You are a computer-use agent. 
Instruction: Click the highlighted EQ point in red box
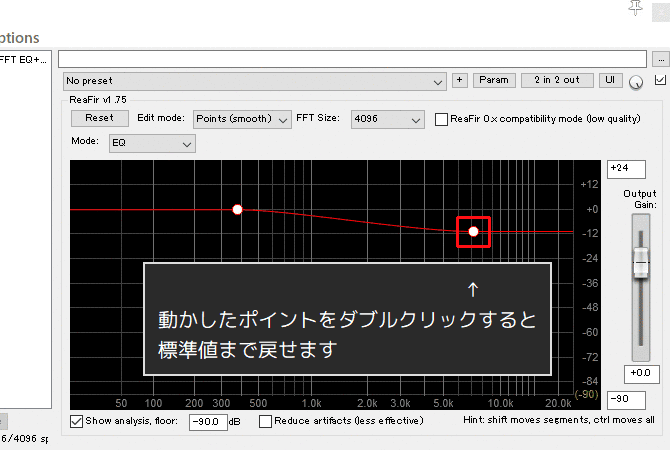point(474,232)
